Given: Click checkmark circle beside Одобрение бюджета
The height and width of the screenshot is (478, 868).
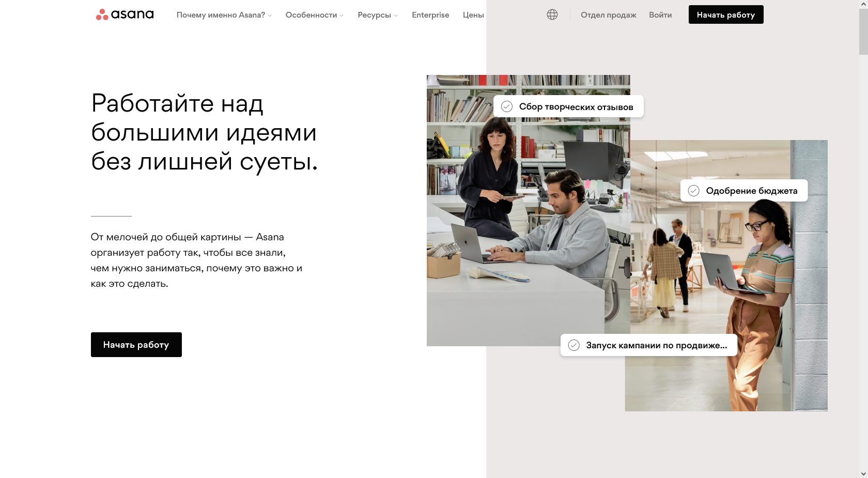Looking at the screenshot, I should [694, 191].
